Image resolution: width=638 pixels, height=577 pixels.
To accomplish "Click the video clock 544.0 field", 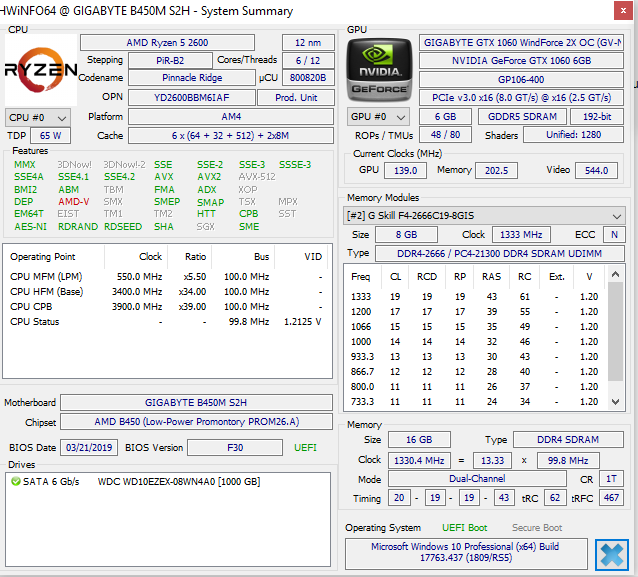I will tap(596, 170).
